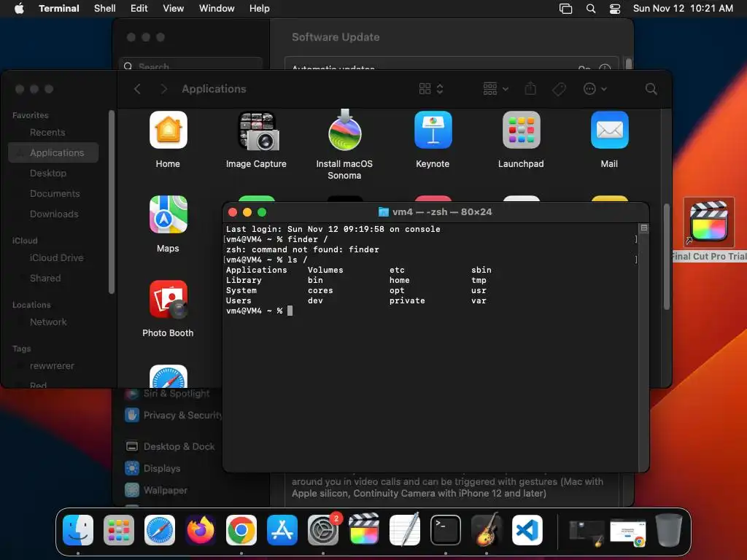Open the Launchpad icon in Finder window
The height and width of the screenshot is (560, 747).
point(521,130)
